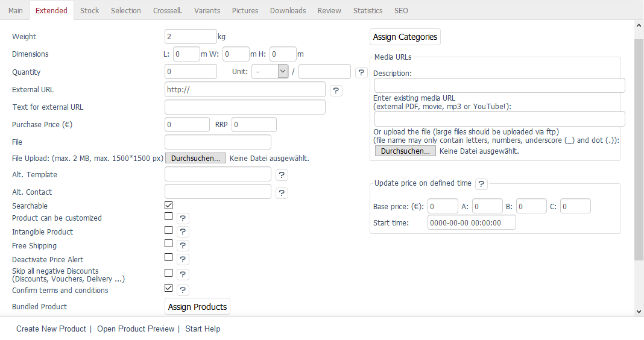Click the Purchase Price field
Viewport: 644px width, 340px height.
tap(188, 124)
